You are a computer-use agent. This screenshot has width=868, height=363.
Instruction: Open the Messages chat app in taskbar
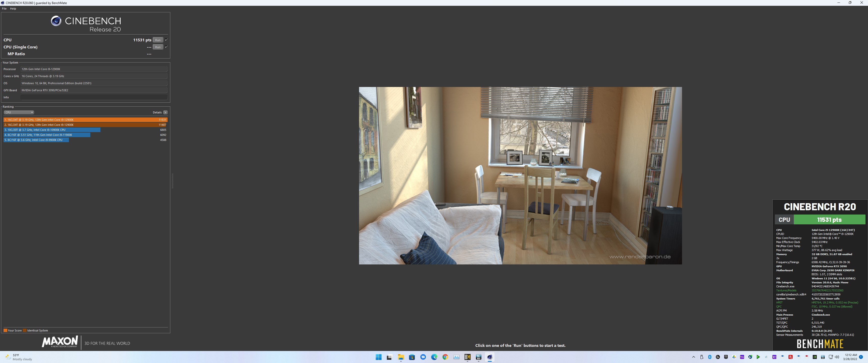coord(423,357)
